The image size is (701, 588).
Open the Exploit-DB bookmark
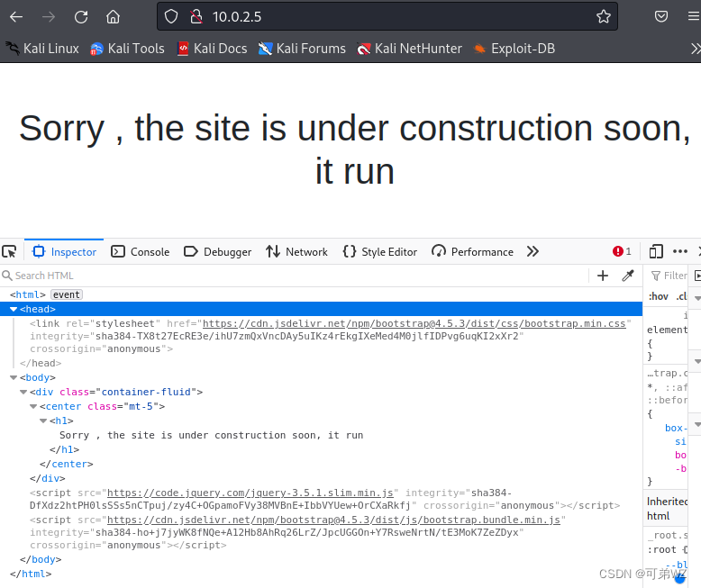[x=514, y=49]
